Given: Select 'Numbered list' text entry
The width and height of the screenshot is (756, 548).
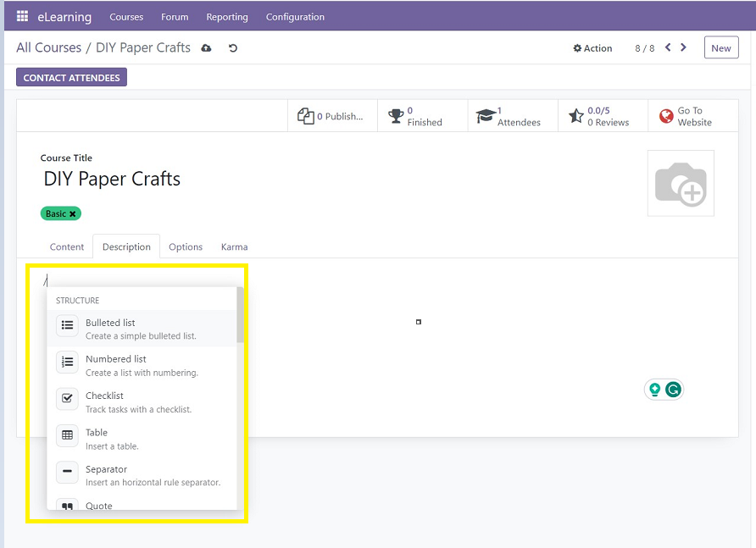Looking at the screenshot, I should click(116, 359).
